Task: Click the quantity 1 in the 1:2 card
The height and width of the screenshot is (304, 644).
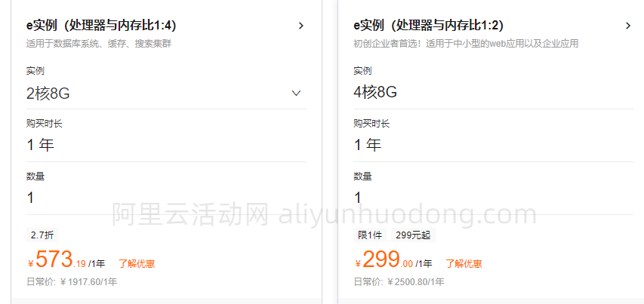Action: (x=358, y=198)
